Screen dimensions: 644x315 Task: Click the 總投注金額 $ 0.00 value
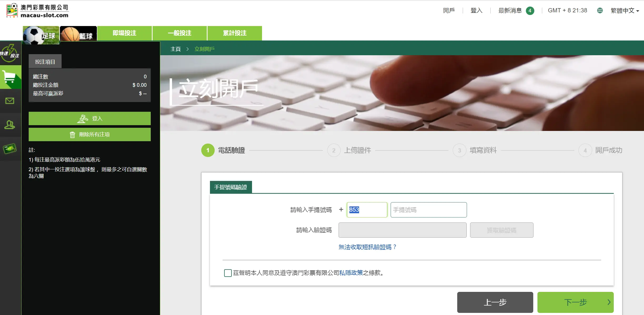point(139,85)
